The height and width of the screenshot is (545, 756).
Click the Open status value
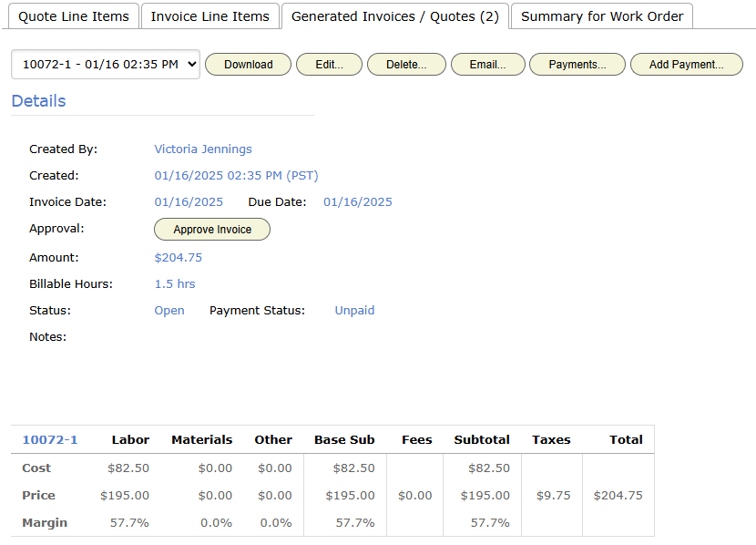coord(169,311)
